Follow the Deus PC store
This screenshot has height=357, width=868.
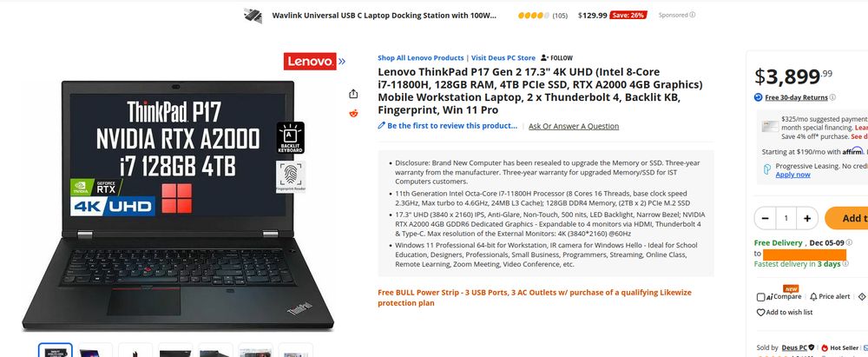pos(556,57)
